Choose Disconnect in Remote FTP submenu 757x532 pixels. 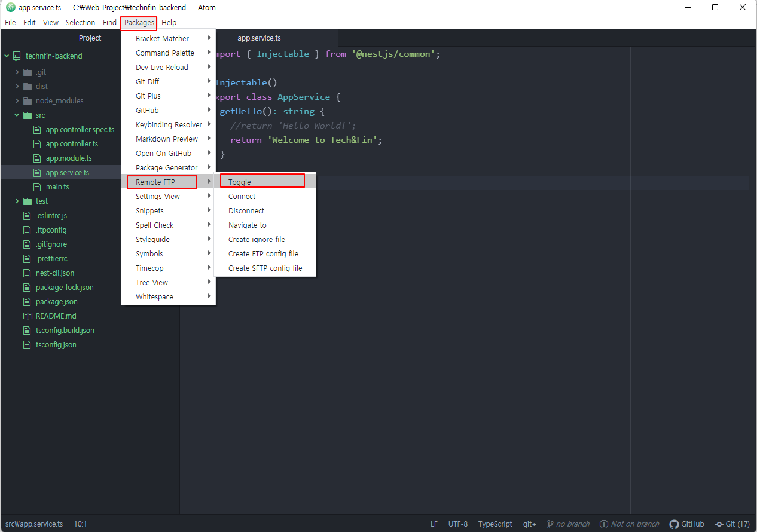pos(265,210)
